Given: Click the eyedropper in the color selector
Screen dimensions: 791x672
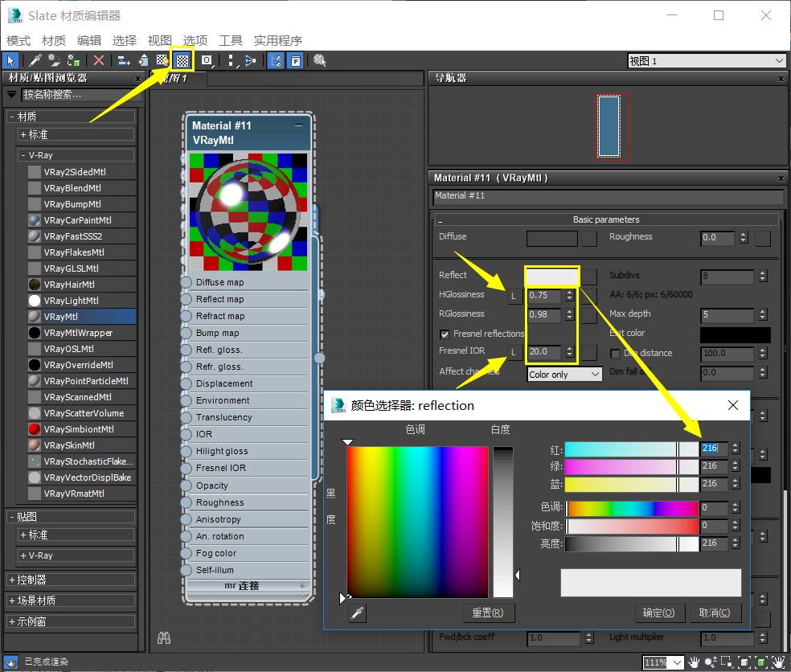Looking at the screenshot, I should pyautogui.click(x=357, y=613).
